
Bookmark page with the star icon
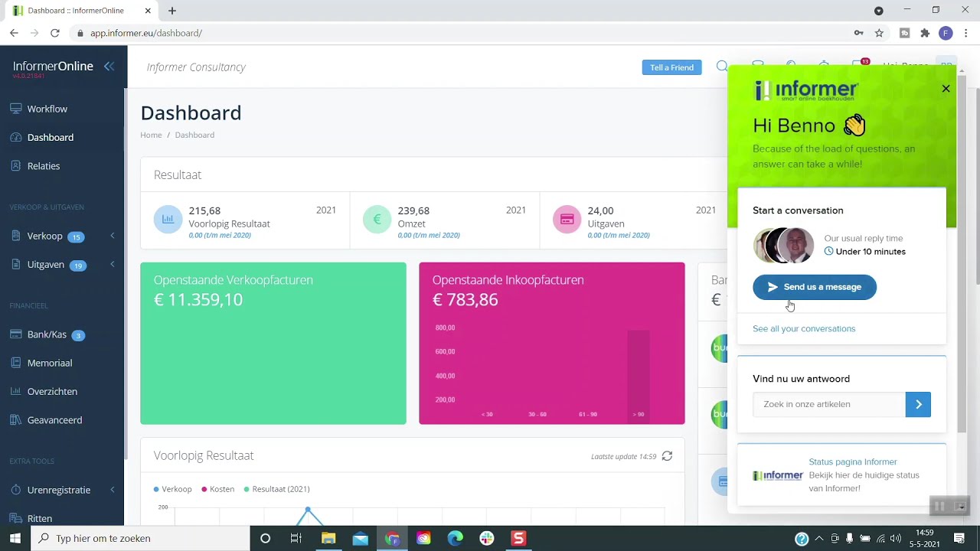879,33
